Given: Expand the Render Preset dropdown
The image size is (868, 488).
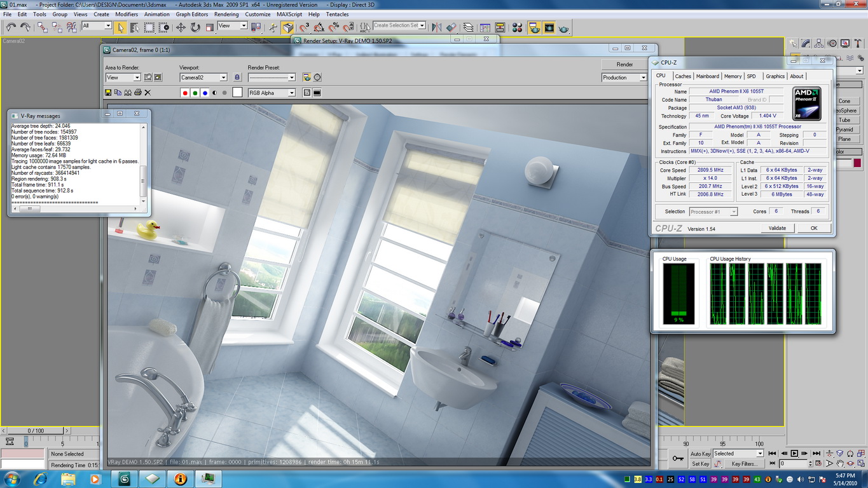Looking at the screenshot, I should tap(272, 78).
